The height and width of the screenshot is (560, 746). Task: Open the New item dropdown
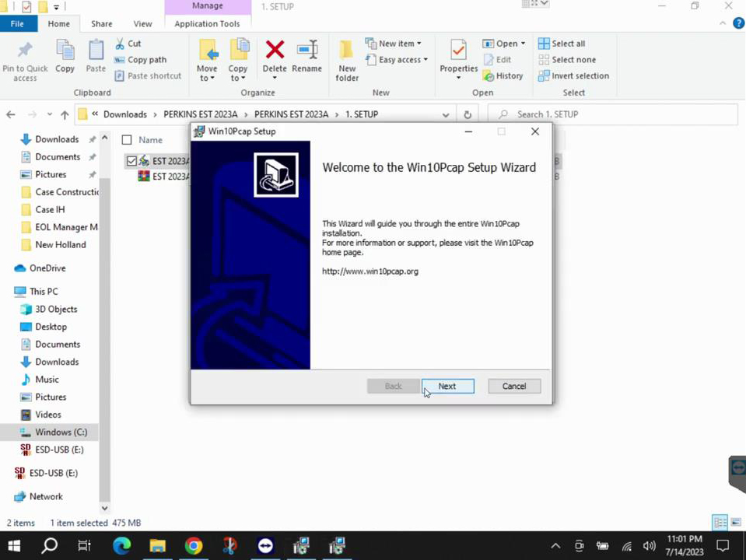pyautogui.click(x=394, y=44)
